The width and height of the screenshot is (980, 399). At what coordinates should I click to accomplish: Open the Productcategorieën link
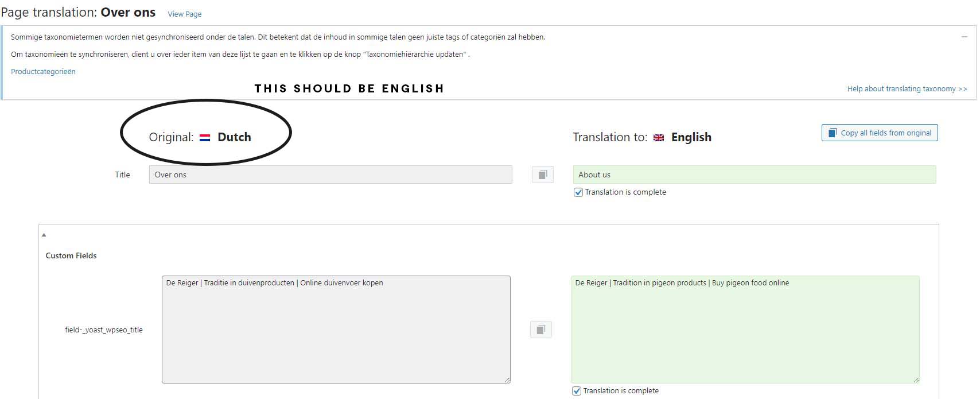(43, 72)
